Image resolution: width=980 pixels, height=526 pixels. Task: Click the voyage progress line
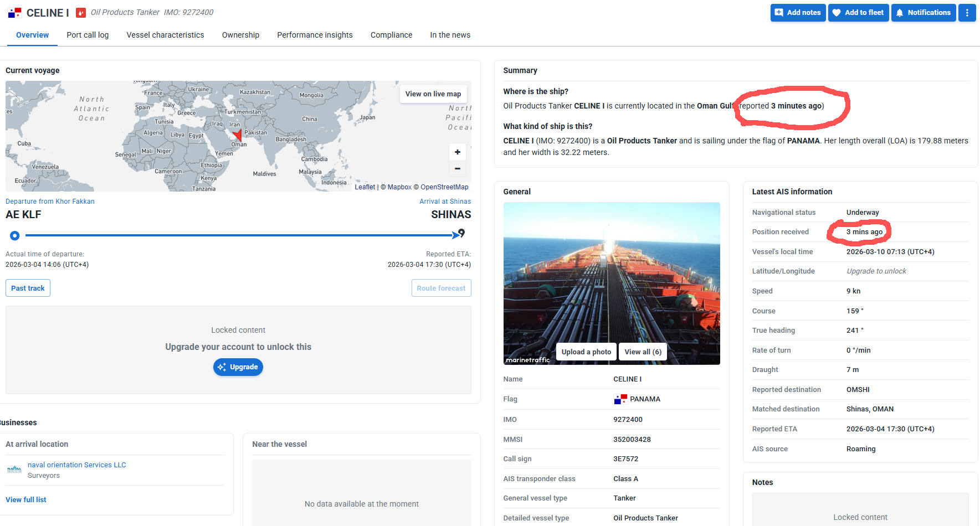click(x=239, y=235)
